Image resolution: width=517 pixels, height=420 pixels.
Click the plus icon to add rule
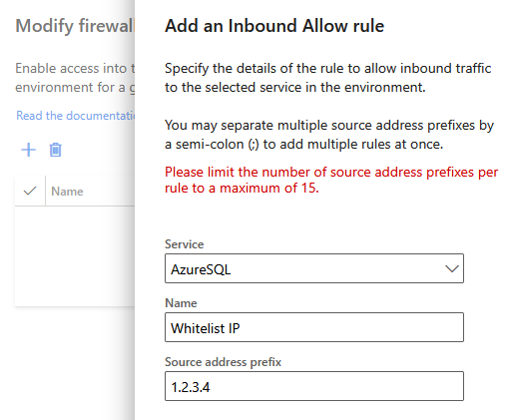click(x=29, y=150)
